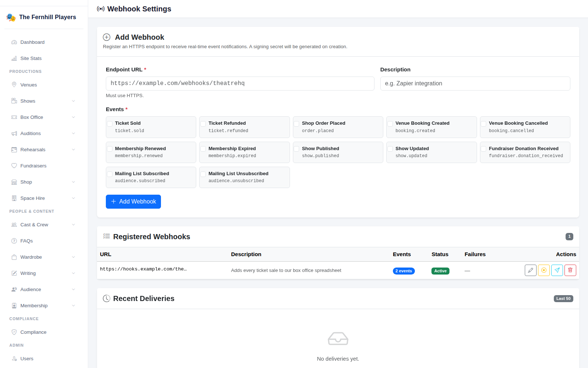Expand the Shows submenu chevron
The height and width of the screenshot is (368, 588).
pyautogui.click(x=73, y=101)
